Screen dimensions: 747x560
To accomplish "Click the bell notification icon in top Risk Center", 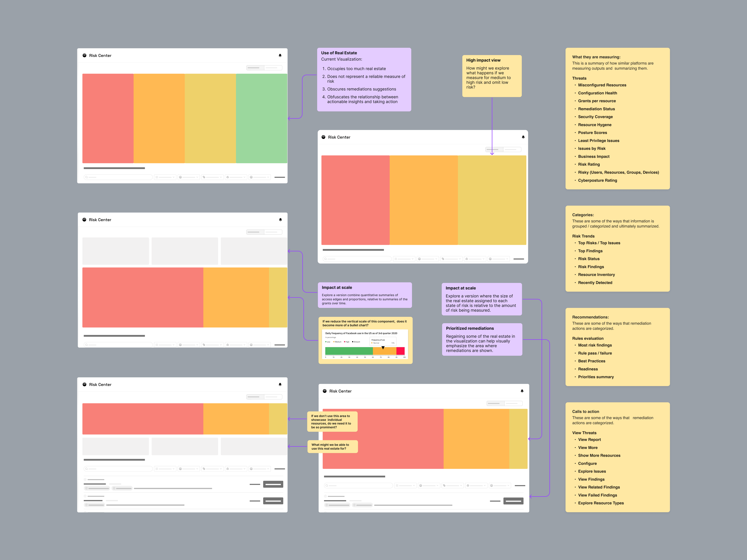I will pos(280,55).
